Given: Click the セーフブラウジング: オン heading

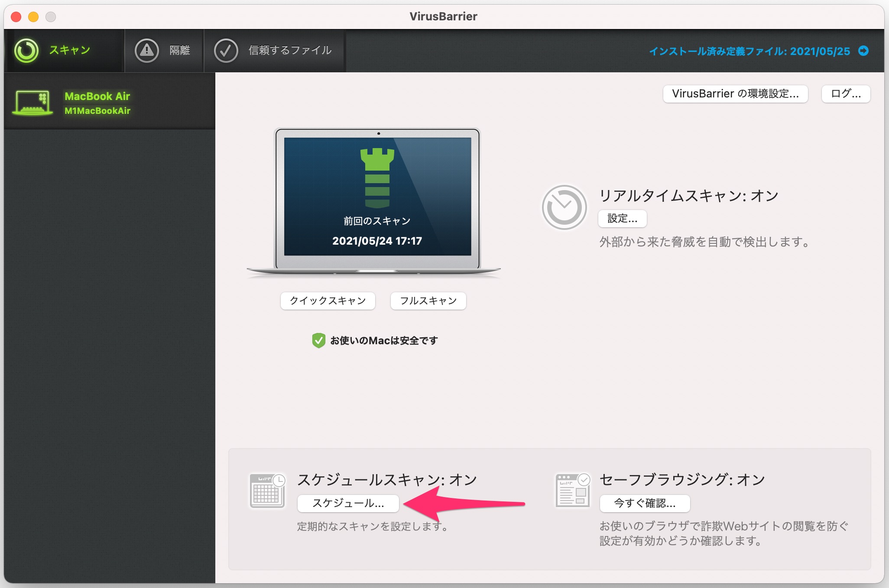Looking at the screenshot, I should (682, 479).
